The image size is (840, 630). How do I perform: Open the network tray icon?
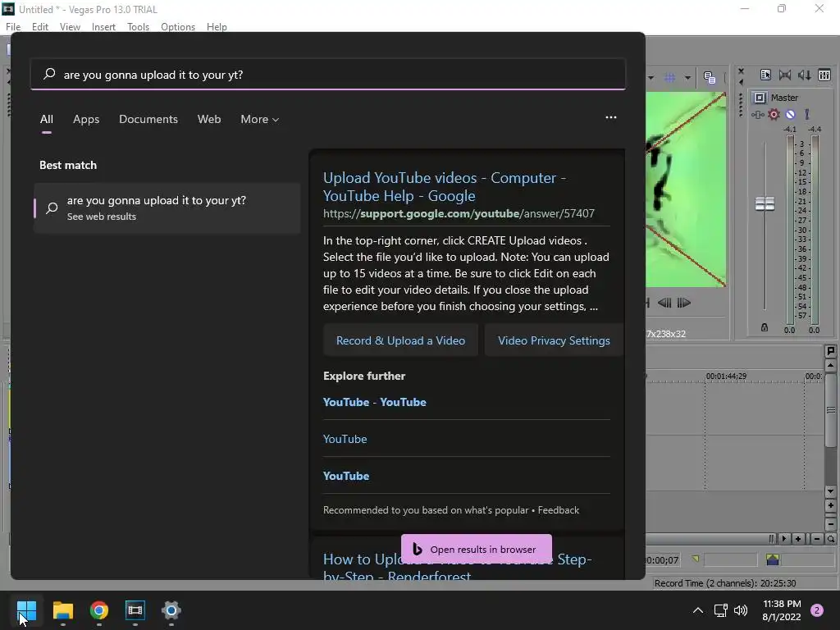(x=720, y=610)
